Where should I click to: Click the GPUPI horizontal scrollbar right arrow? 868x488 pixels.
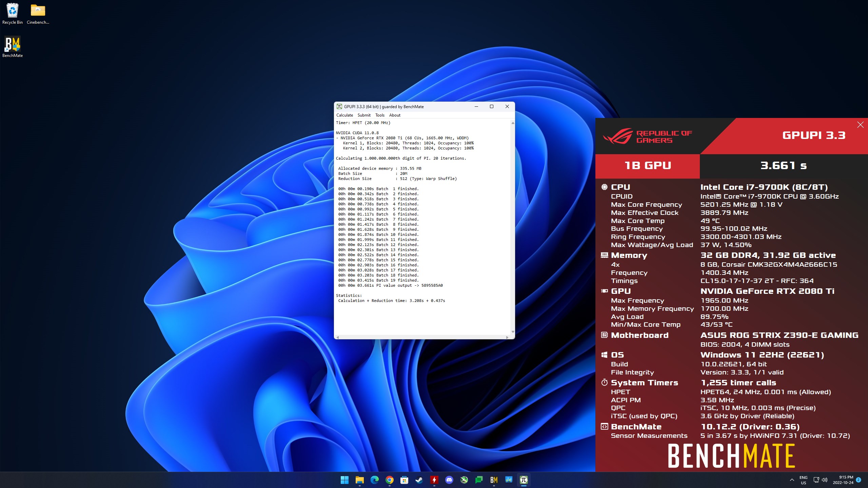click(507, 337)
